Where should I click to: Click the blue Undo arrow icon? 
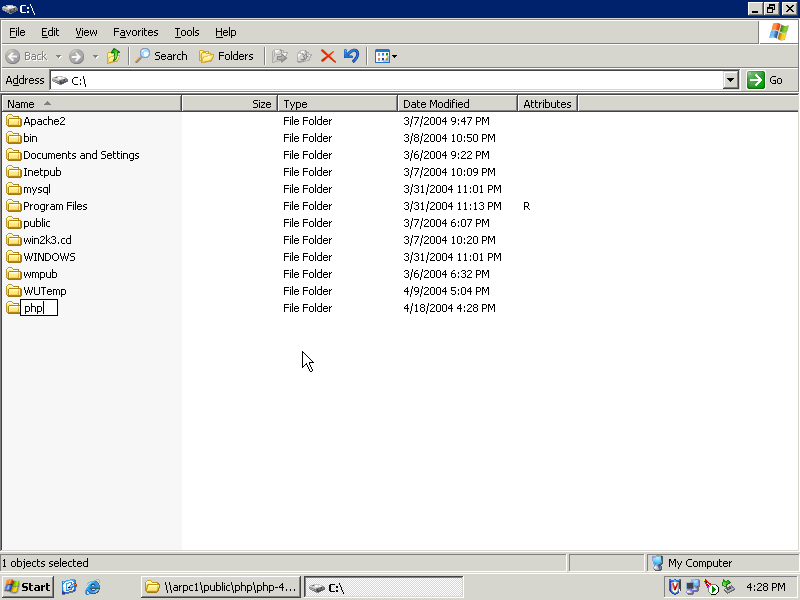tap(351, 56)
